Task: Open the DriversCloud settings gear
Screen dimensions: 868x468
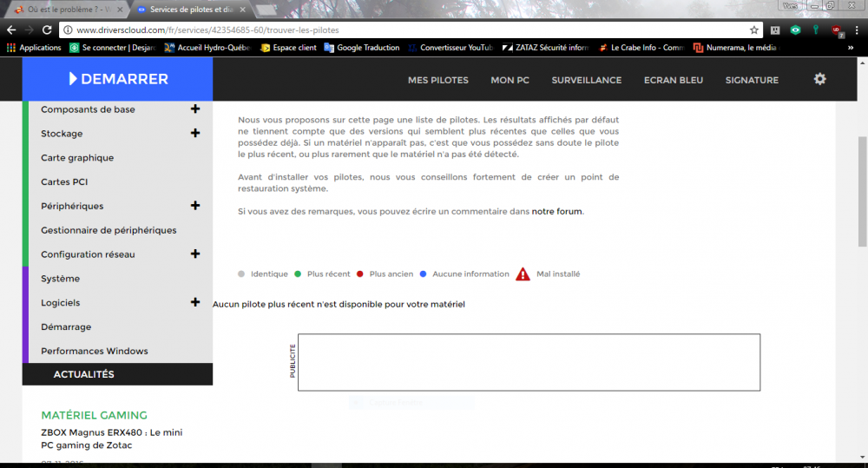Action: coord(820,79)
